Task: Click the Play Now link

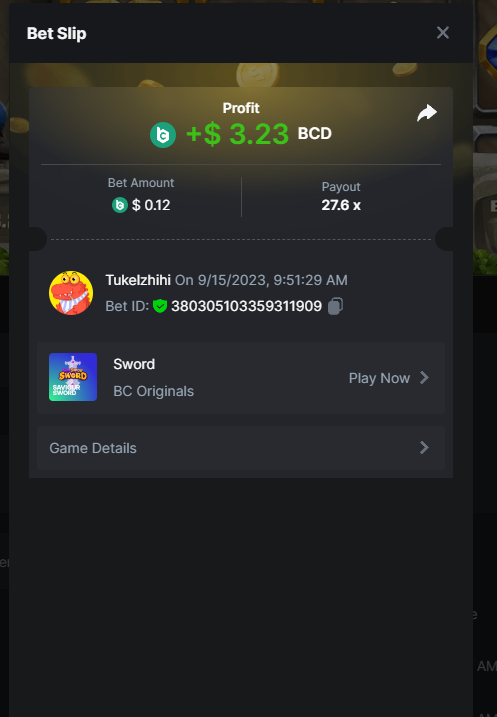Action: click(379, 378)
